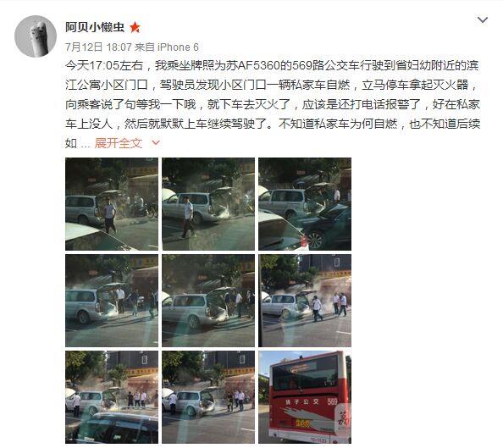
Task: Open the 阿贝小懒虫 username link
Action: pyautogui.click(x=95, y=27)
